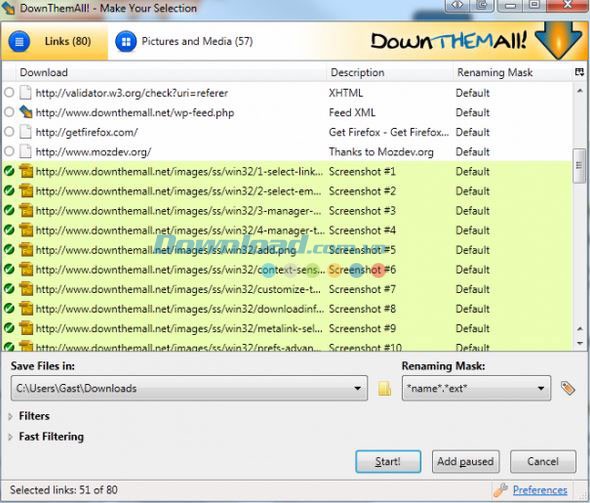The height and width of the screenshot is (503, 590).
Task: Open Renaming Mask dropdown
Action: (x=541, y=388)
